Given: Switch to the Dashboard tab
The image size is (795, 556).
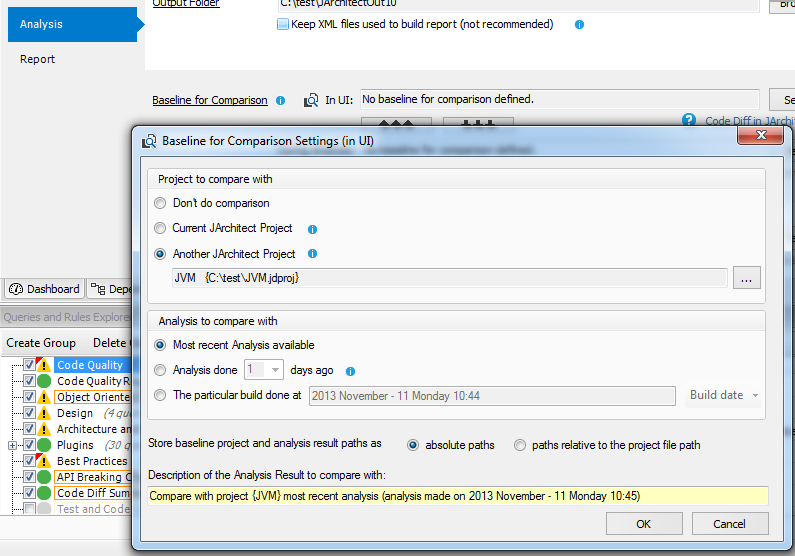Looking at the screenshot, I should pyautogui.click(x=44, y=289).
